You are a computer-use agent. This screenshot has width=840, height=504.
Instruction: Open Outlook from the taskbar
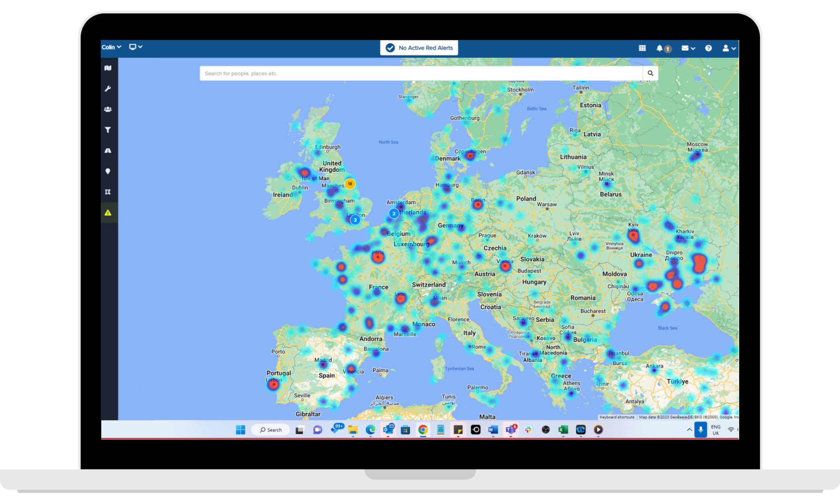(388, 429)
